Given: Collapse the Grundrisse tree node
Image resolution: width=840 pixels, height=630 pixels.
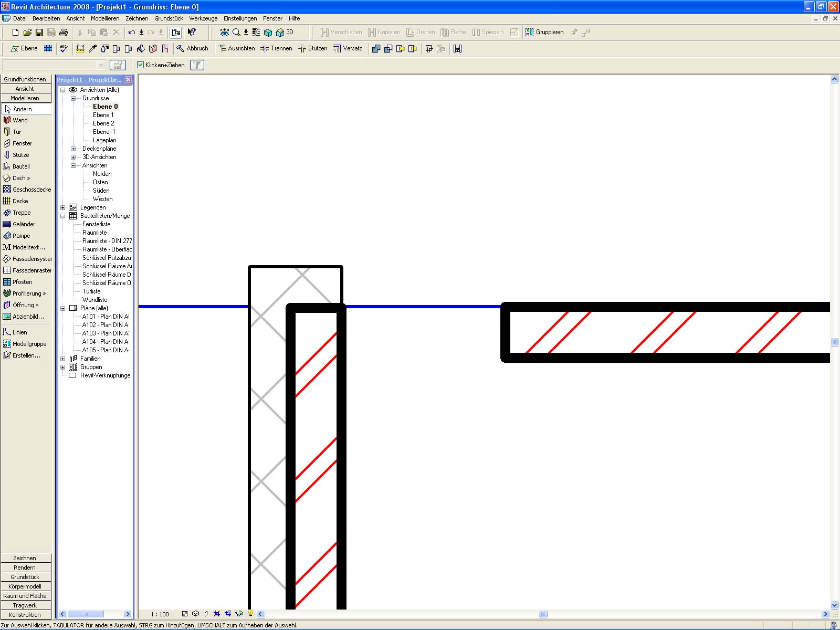Looking at the screenshot, I should pyautogui.click(x=73, y=98).
